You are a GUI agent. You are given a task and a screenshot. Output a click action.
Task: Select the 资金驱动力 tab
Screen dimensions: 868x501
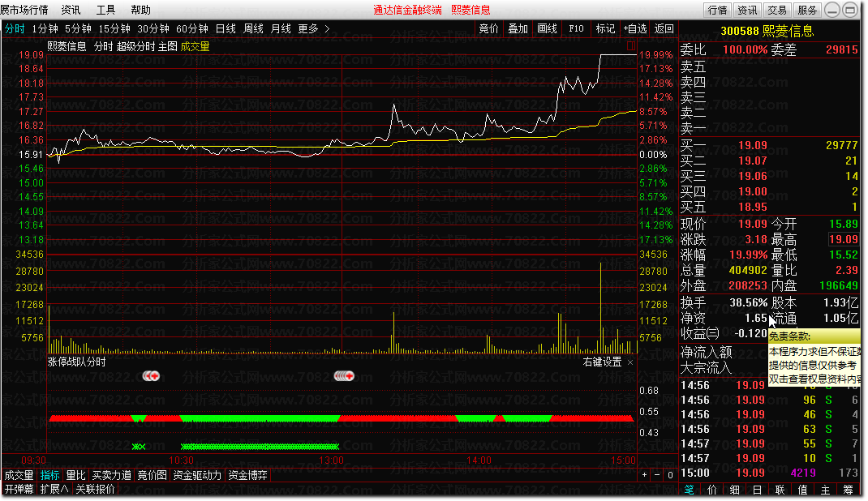pos(197,476)
